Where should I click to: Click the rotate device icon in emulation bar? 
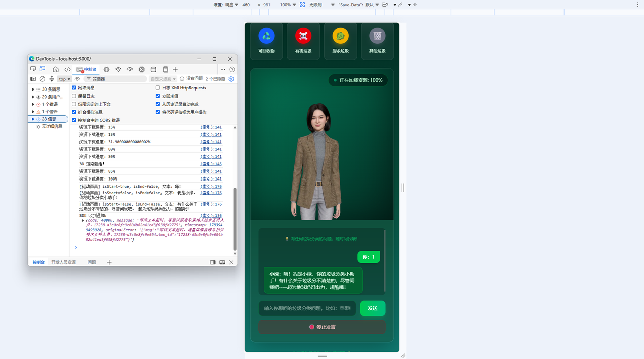(385, 4)
